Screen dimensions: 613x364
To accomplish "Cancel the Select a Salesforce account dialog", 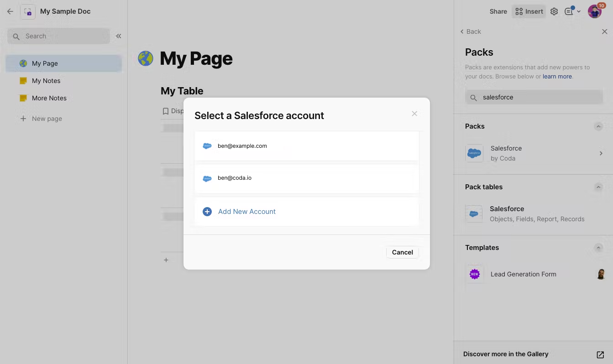I will click(402, 252).
